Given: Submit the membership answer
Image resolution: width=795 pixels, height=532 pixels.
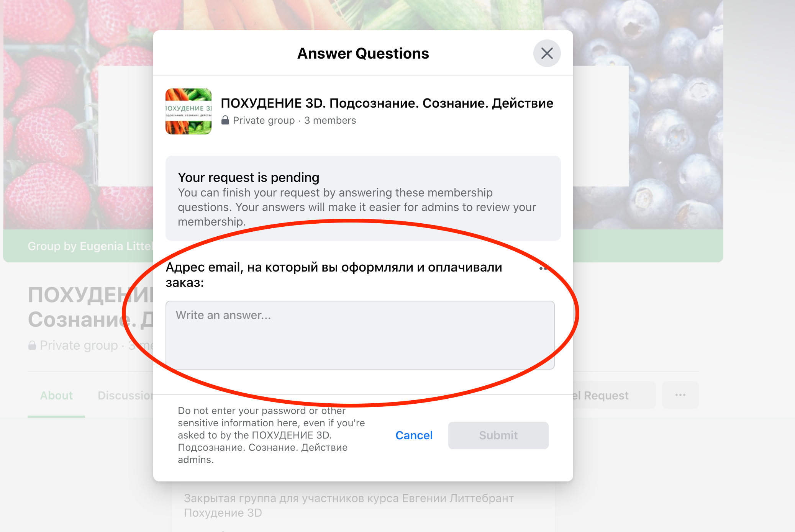Looking at the screenshot, I should pos(498,435).
